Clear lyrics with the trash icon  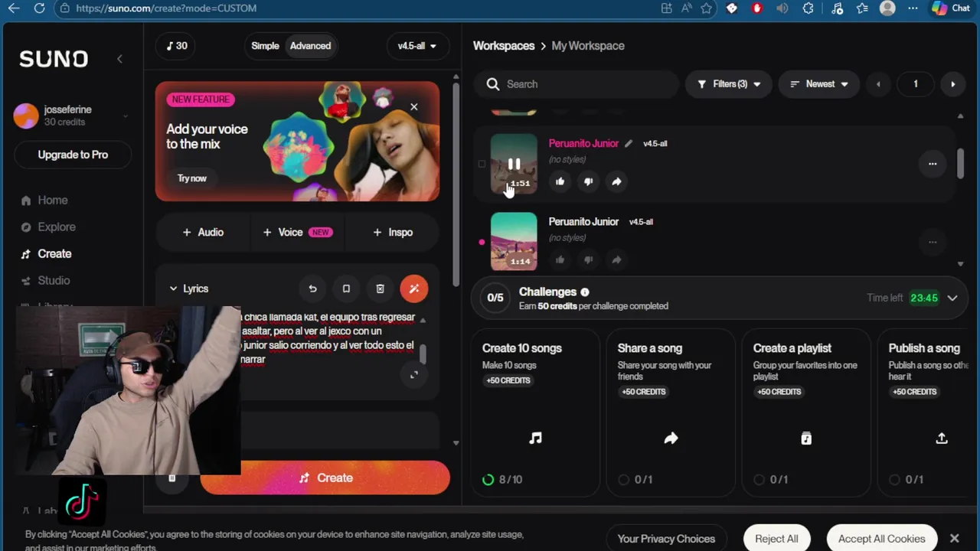[x=380, y=289]
